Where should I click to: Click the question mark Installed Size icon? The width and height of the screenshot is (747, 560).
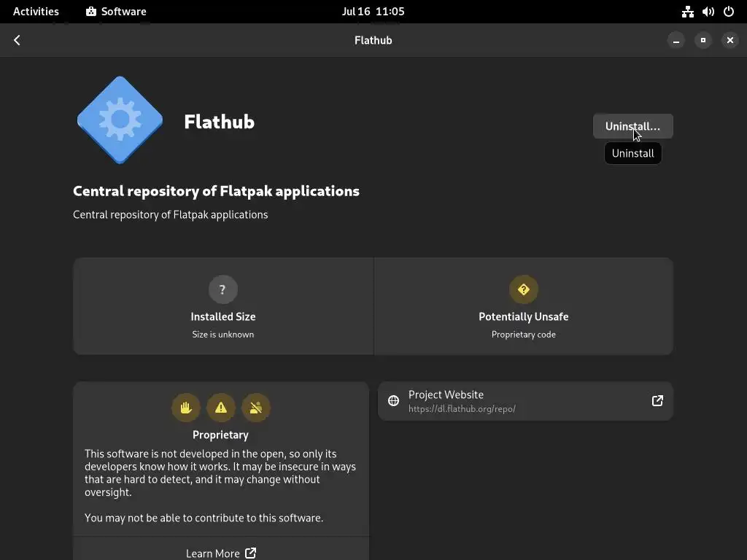(222, 289)
